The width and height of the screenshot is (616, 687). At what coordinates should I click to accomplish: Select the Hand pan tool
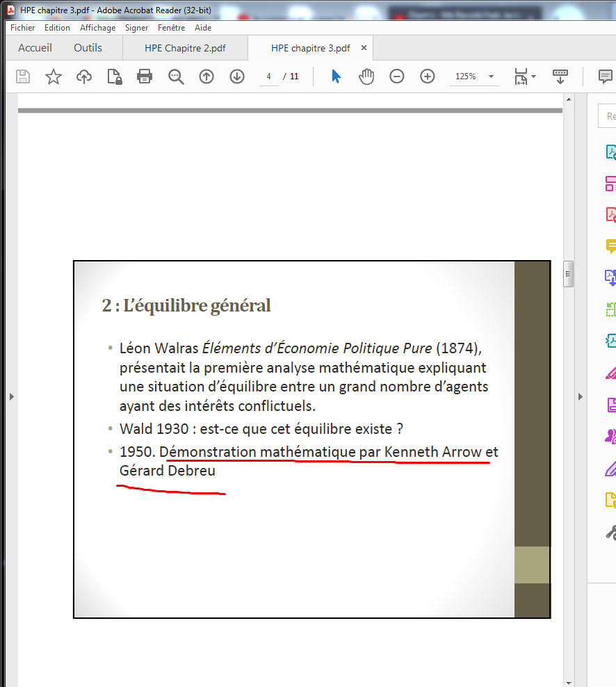(366, 76)
